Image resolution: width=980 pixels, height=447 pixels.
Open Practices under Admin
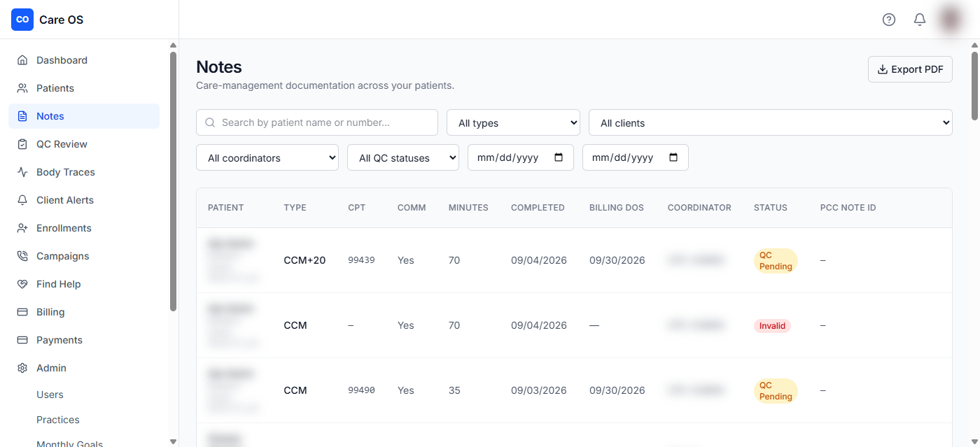[58, 420]
